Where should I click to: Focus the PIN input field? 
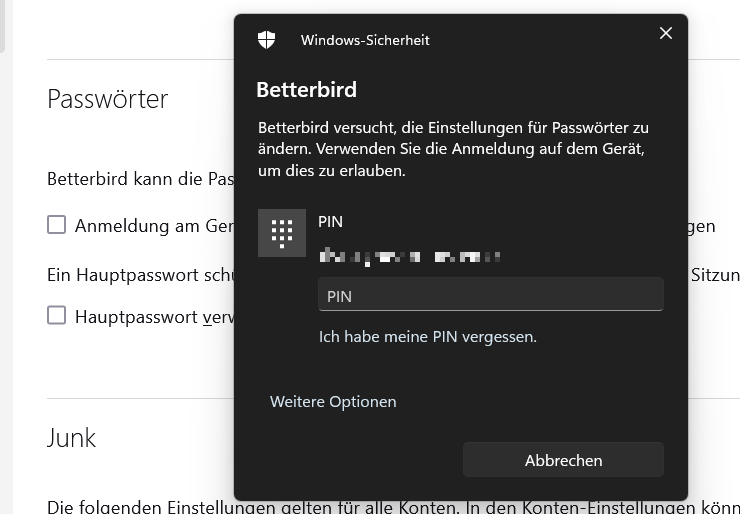point(491,295)
